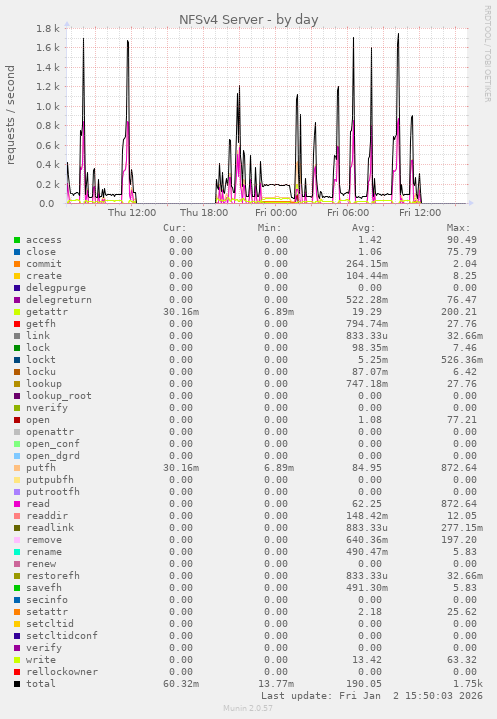Click the getattr row Max value 200.21
Screen dimensions: 497x719
[x=459, y=312]
